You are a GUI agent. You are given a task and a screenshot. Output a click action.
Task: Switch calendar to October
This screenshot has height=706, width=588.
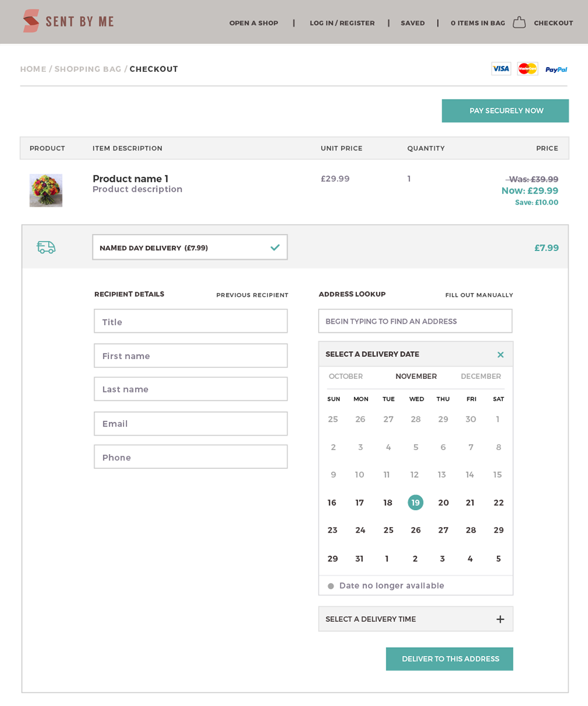346,377
